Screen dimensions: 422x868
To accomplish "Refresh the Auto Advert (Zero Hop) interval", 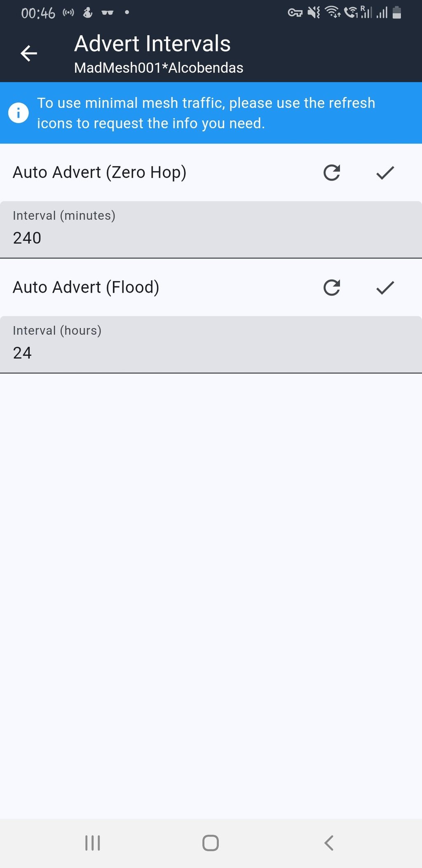I will (x=332, y=173).
